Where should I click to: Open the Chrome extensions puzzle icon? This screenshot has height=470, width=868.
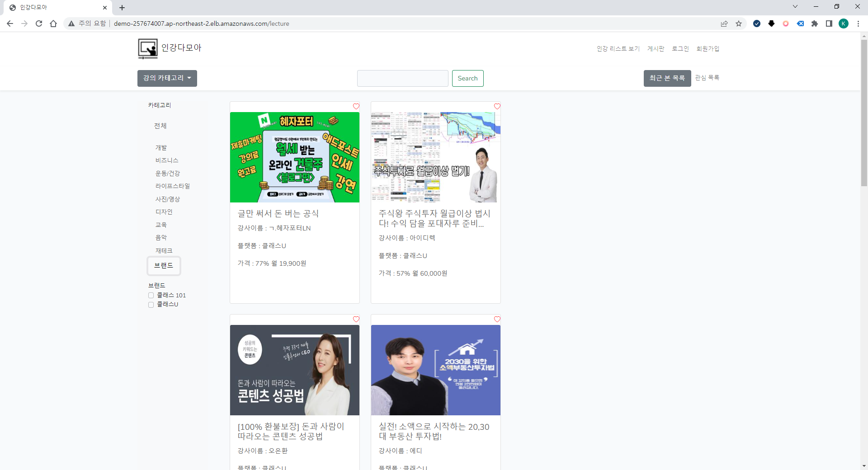click(x=815, y=23)
